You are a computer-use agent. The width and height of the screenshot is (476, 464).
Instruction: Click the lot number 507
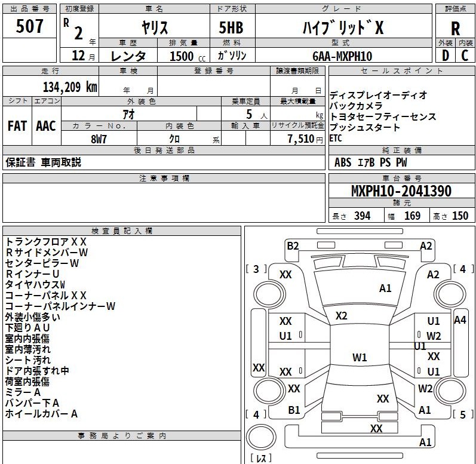(x=29, y=26)
